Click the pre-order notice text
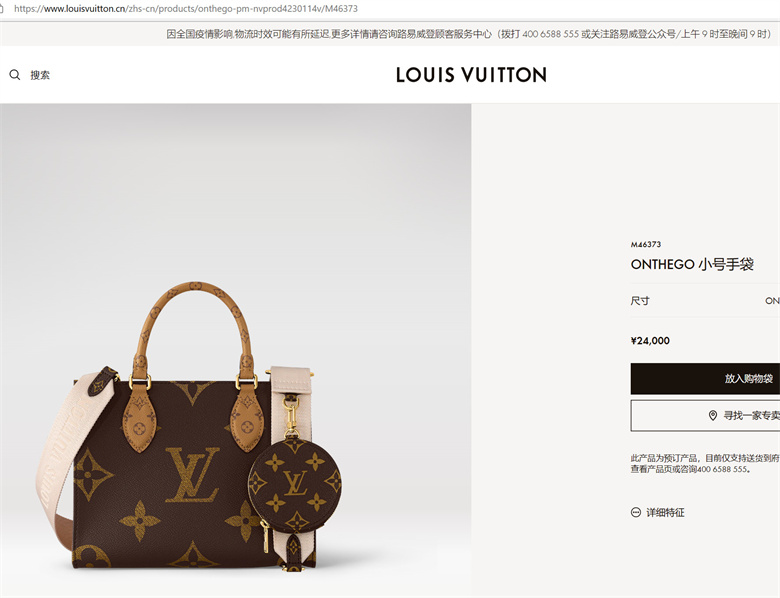Viewport: 780px width, 598px height. 705,463
